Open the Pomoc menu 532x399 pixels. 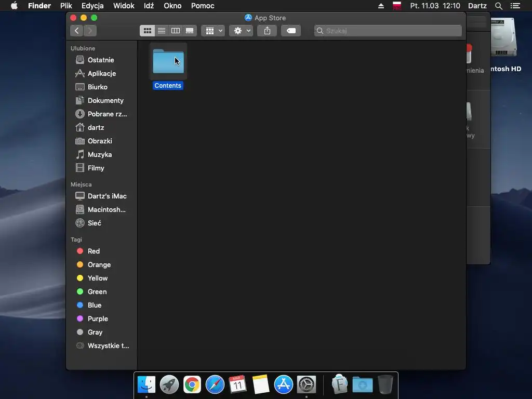click(x=203, y=6)
